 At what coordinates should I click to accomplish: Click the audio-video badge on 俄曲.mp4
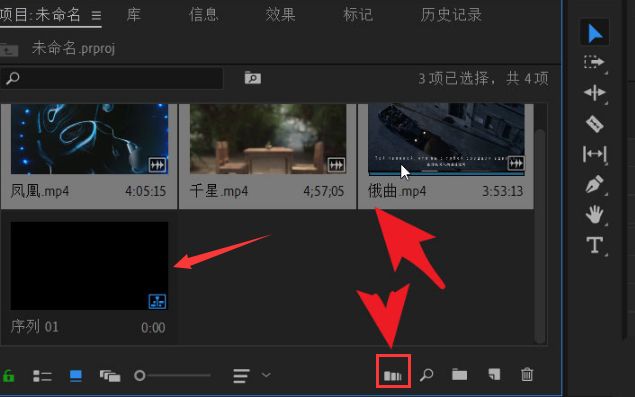click(x=516, y=163)
